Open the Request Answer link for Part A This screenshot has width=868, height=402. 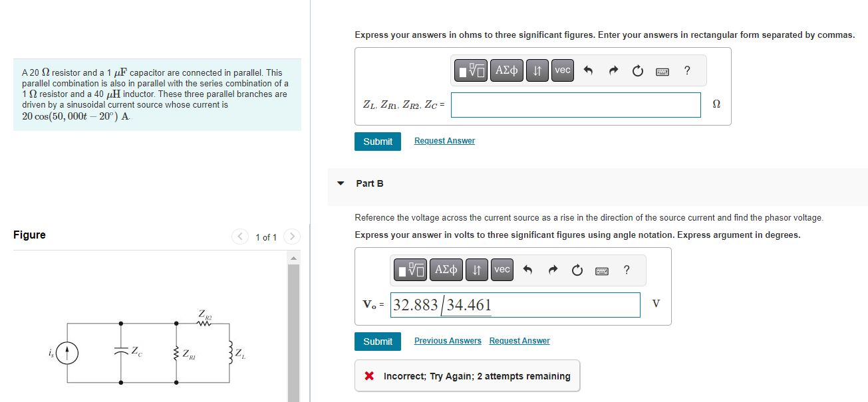tap(444, 140)
